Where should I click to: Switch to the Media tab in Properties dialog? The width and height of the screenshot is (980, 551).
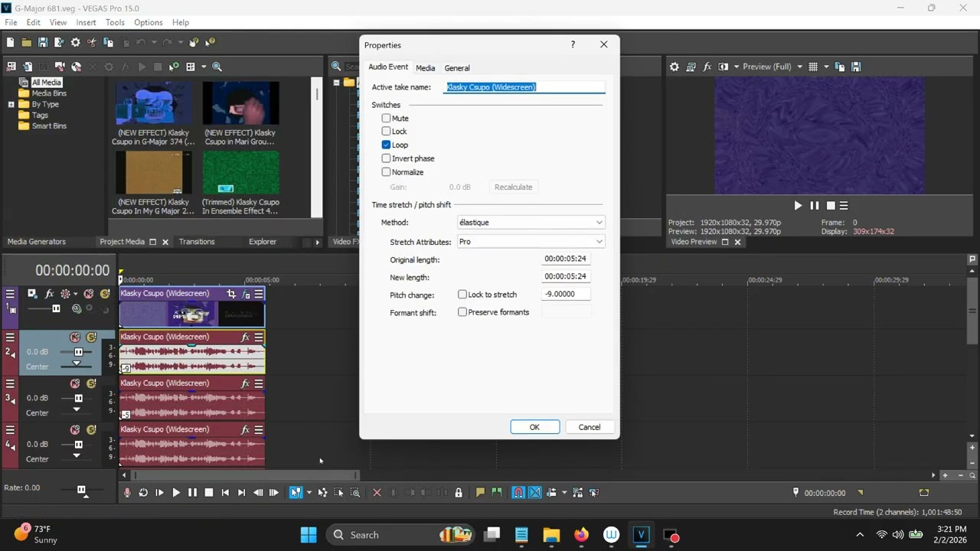(x=425, y=68)
